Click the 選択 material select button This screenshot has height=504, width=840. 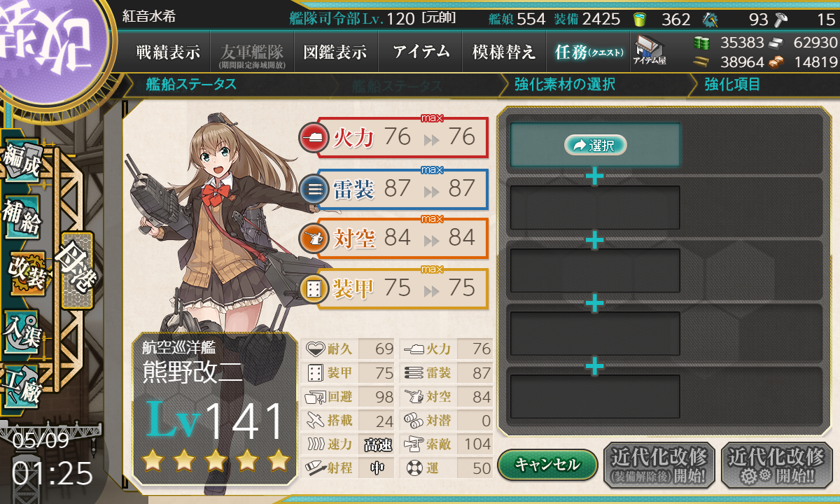595,145
